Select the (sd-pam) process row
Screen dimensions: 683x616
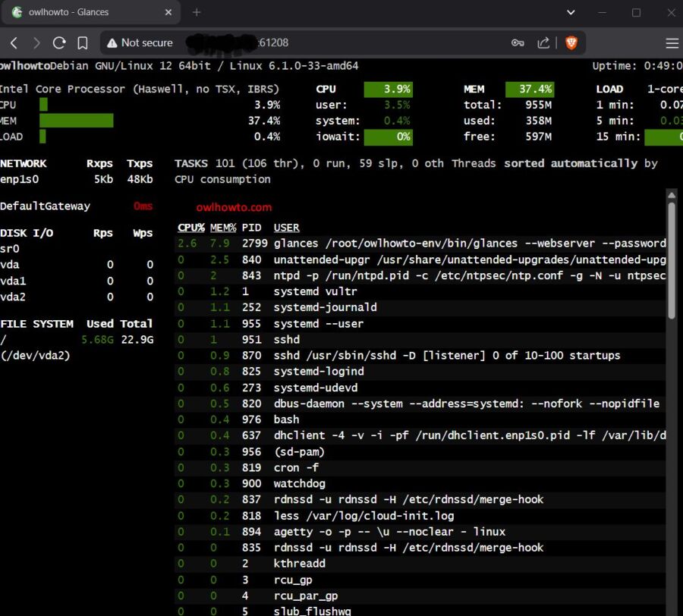[420, 452]
